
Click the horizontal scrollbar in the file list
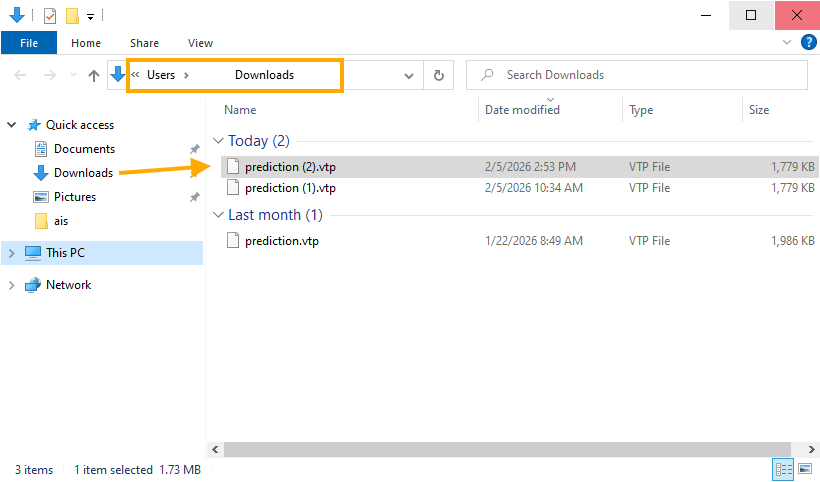(x=500, y=449)
